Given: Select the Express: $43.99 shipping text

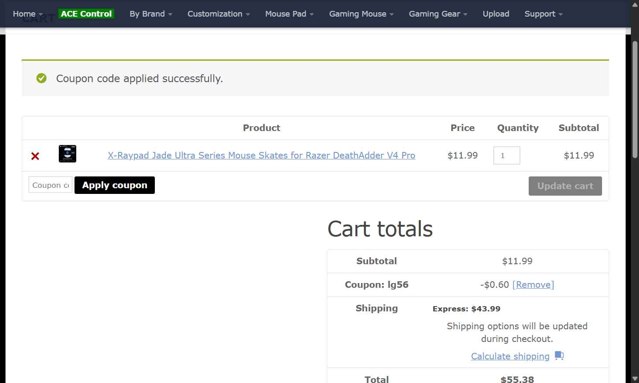Looking at the screenshot, I should pos(467,308).
